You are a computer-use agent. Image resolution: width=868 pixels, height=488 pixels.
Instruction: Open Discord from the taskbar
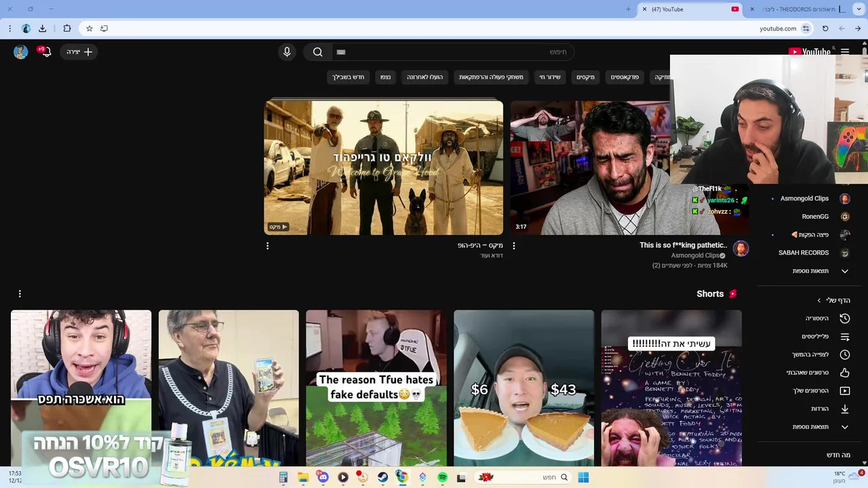[x=323, y=478]
